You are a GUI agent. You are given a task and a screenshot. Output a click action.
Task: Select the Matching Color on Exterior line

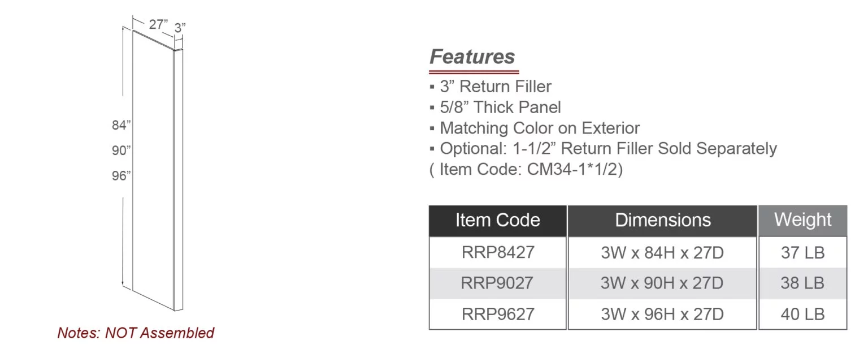point(540,128)
